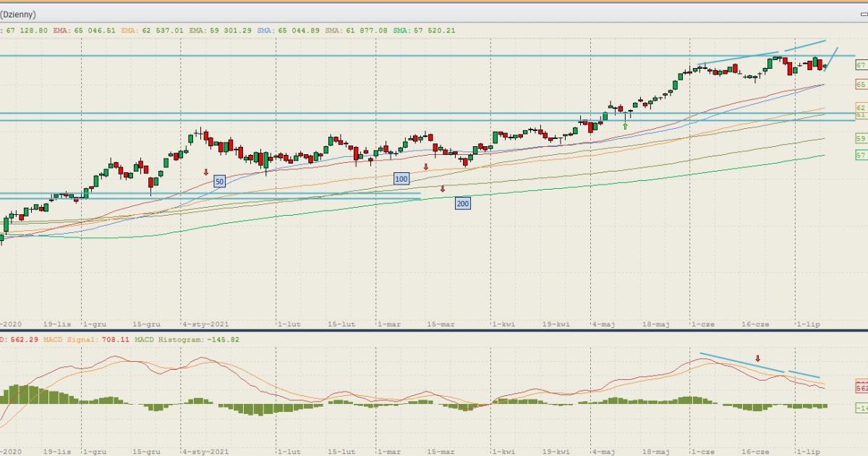Click the green up arrow marker near 4-maj
868x456 pixels.
click(x=625, y=126)
